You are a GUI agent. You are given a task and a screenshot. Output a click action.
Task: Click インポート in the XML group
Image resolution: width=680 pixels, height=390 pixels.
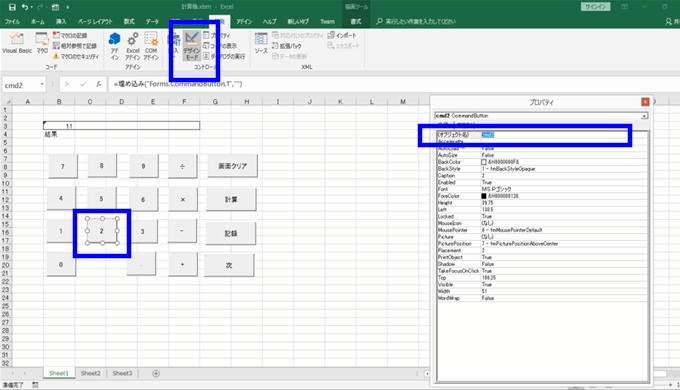(342, 35)
